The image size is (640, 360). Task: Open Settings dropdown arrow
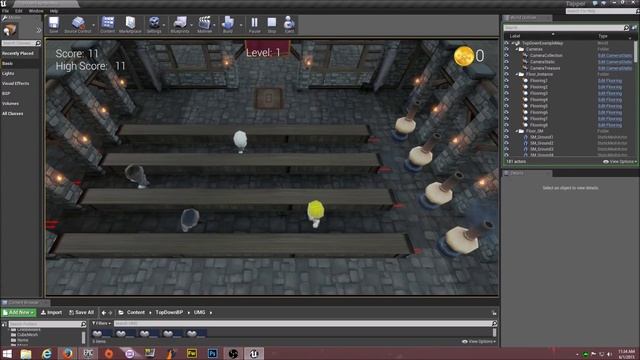(x=164, y=25)
